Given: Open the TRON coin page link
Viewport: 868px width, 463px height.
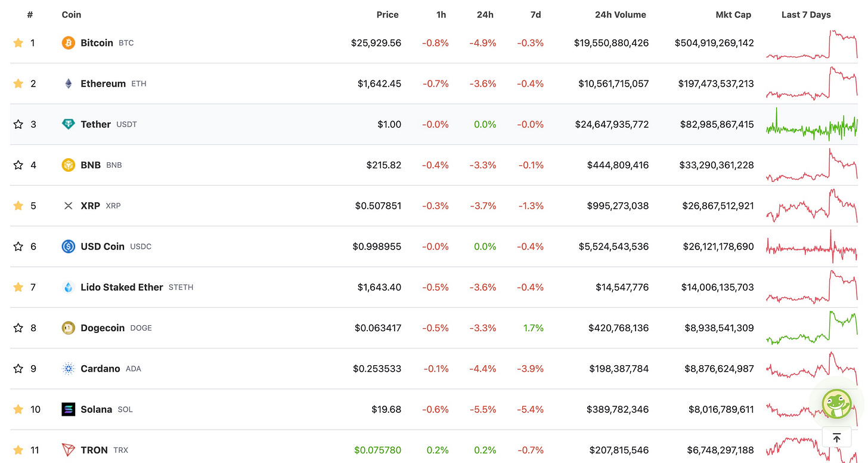Looking at the screenshot, I should (94, 450).
